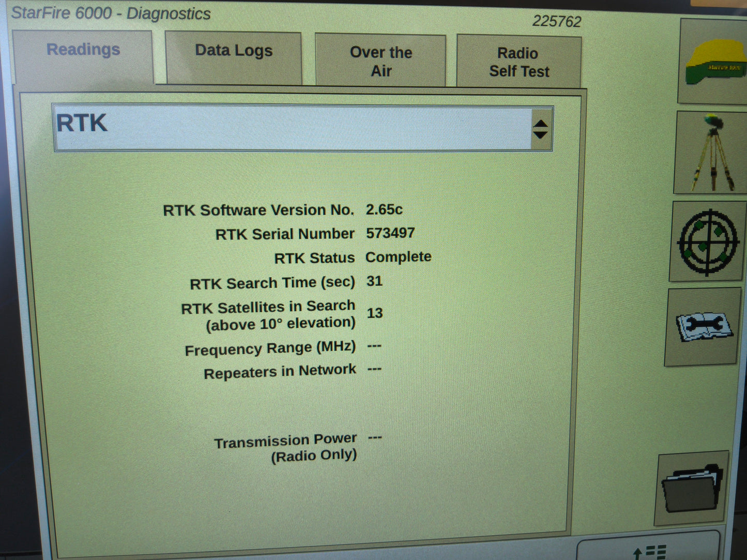Select RTK Search Time value 31
The image size is (747, 560).
pos(374,281)
